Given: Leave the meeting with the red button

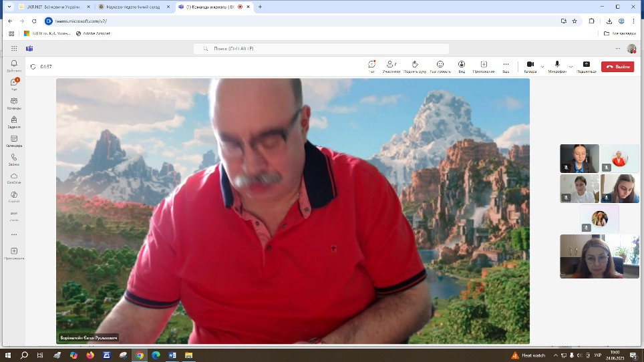Looking at the screenshot, I should pos(617,67).
